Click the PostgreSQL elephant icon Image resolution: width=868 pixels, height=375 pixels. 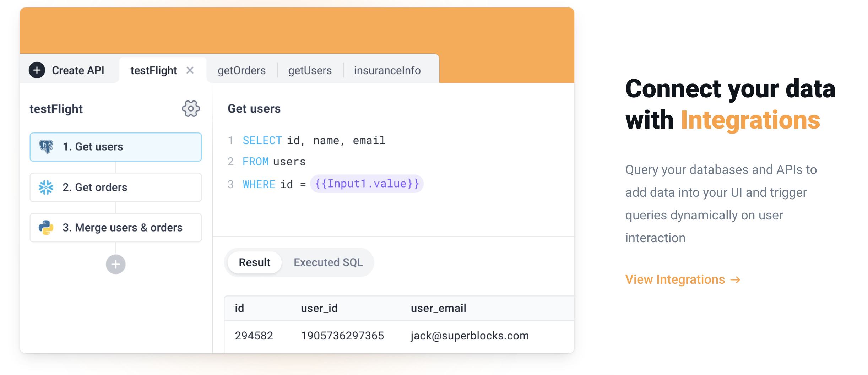46,147
